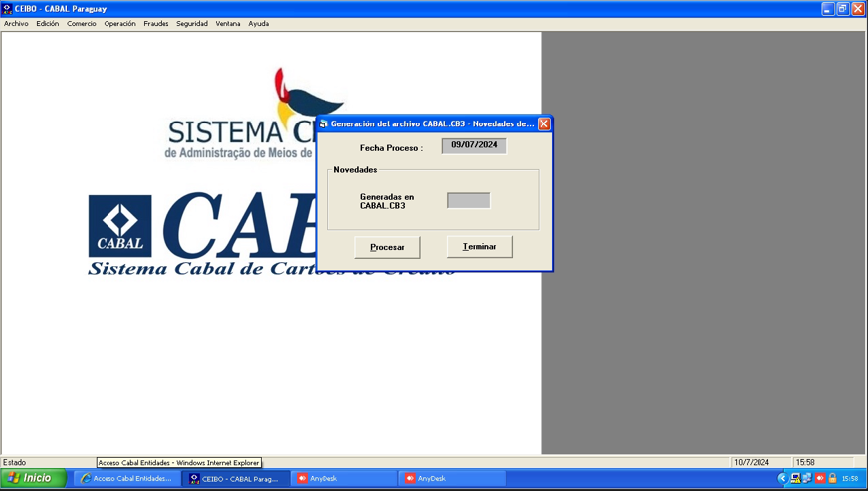
Task: Click the computer warning tray icon
Action: click(795, 478)
